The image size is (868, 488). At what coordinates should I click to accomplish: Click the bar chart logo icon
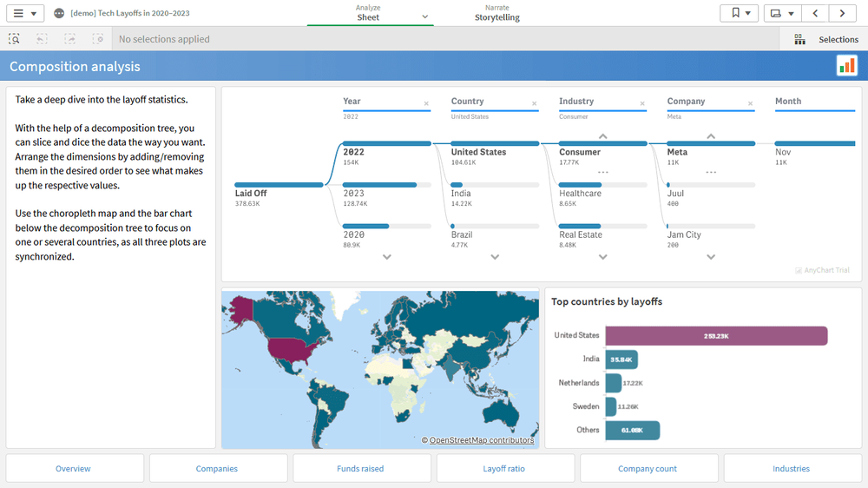[846, 66]
